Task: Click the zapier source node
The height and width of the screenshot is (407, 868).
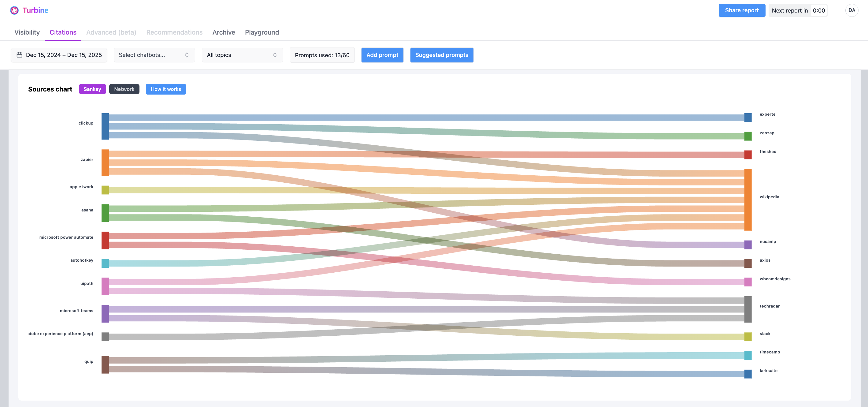Action: pos(105,162)
